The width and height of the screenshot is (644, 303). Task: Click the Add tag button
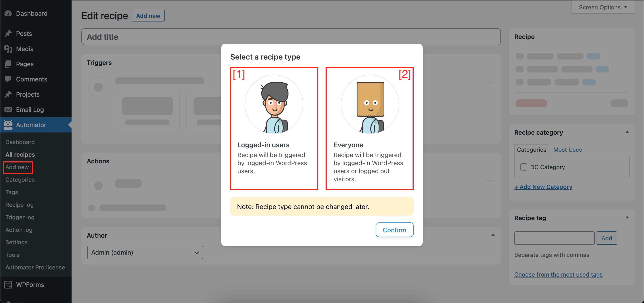[x=607, y=238]
